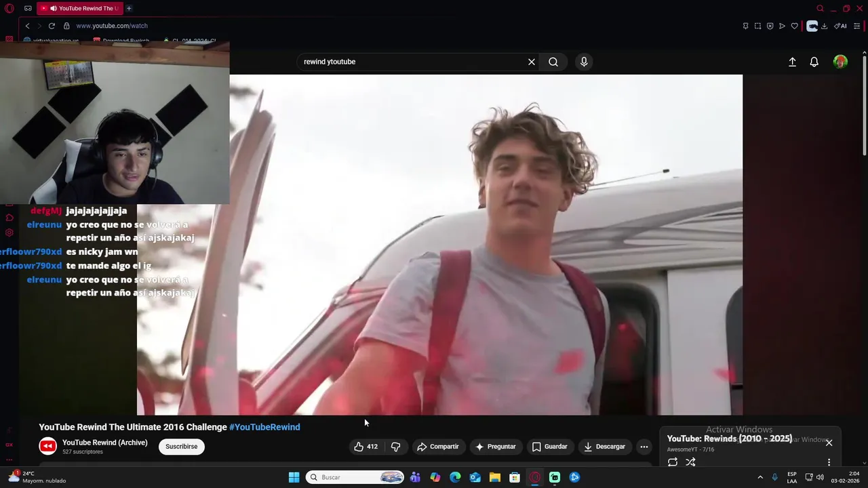
Task: Open the GX Corner gamepad icon
Action: (x=28, y=8)
